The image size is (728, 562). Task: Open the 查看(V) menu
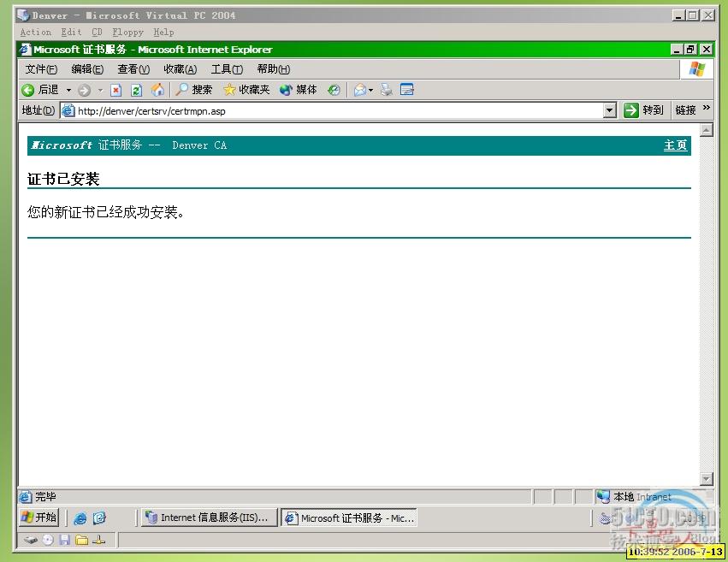(133, 69)
